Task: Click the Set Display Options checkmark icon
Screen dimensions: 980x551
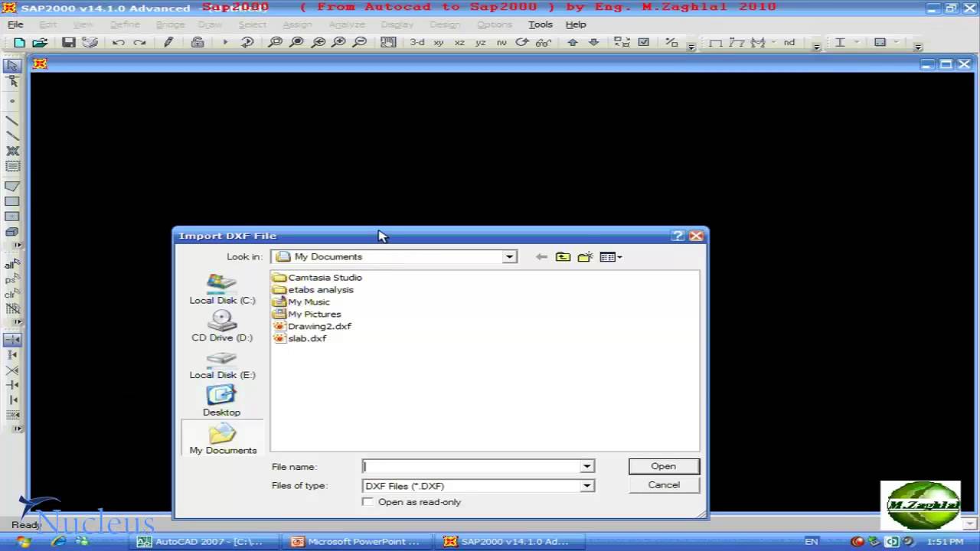Action: (x=643, y=43)
